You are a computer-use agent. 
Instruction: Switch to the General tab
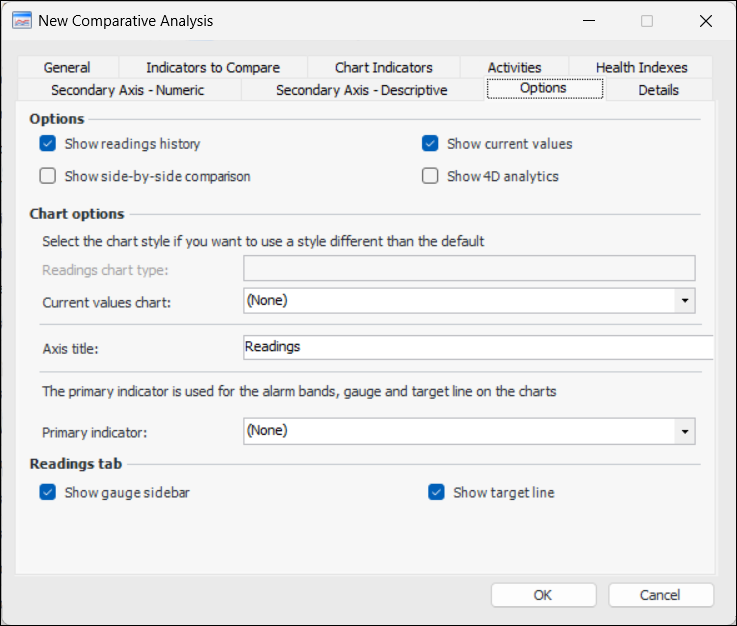(67, 68)
